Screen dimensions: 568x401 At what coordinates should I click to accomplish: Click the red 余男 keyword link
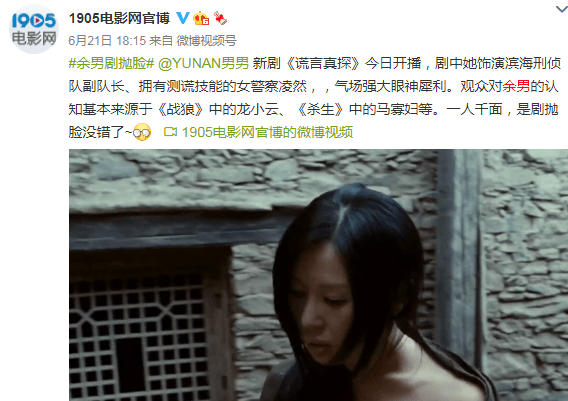coord(516,87)
